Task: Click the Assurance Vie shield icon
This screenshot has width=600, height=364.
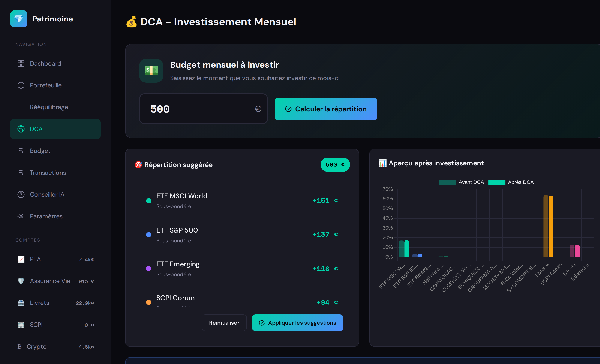Action: tap(21, 281)
